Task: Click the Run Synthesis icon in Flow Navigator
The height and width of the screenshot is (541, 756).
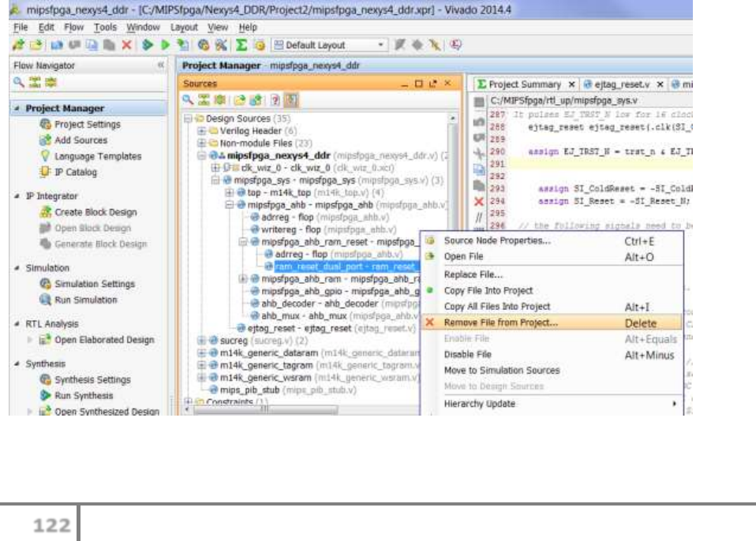Action: (46, 396)
